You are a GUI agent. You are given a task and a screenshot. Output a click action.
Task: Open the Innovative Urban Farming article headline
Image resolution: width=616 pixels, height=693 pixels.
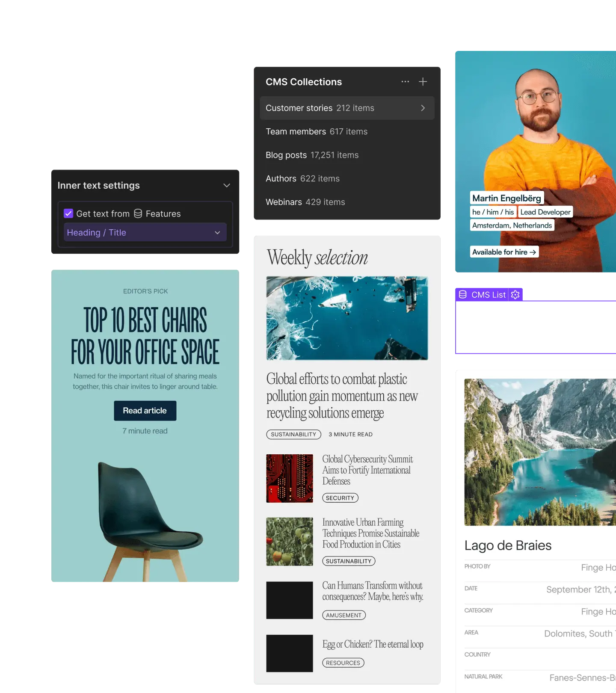coord(370,533)
